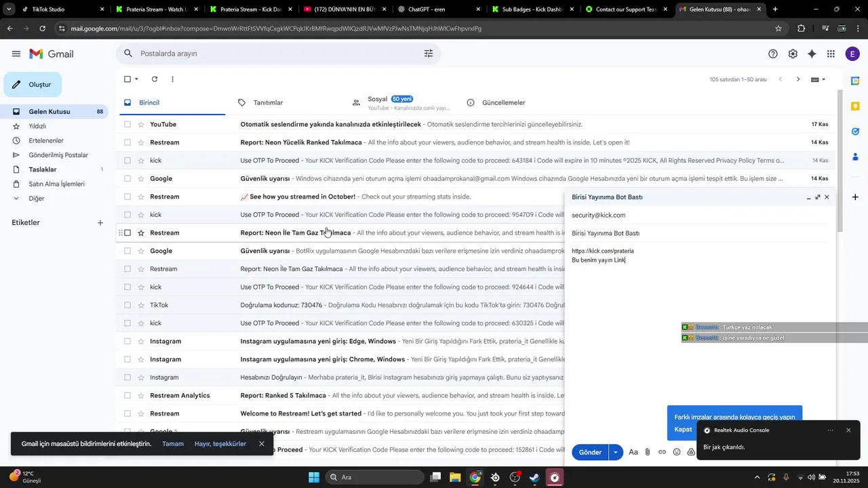Open Google Tasks side panel

855,131
